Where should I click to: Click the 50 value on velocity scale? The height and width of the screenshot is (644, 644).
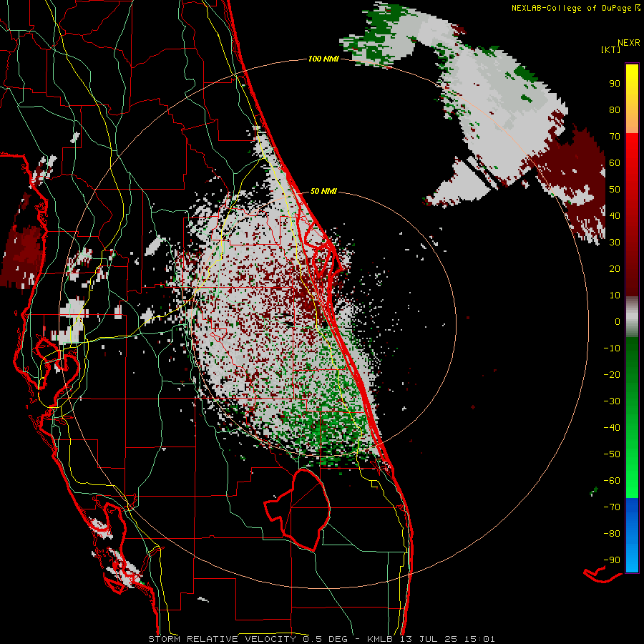(x=615, y=190)
